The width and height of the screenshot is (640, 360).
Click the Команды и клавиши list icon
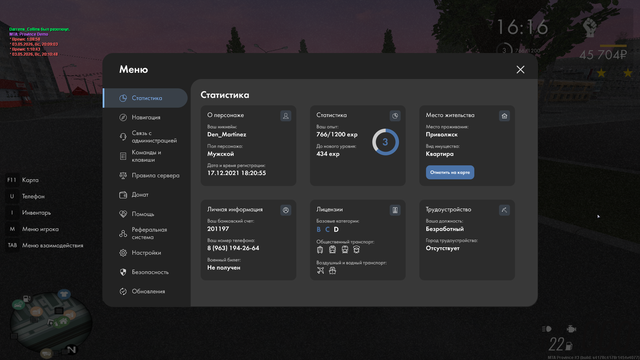coord(123,156)
